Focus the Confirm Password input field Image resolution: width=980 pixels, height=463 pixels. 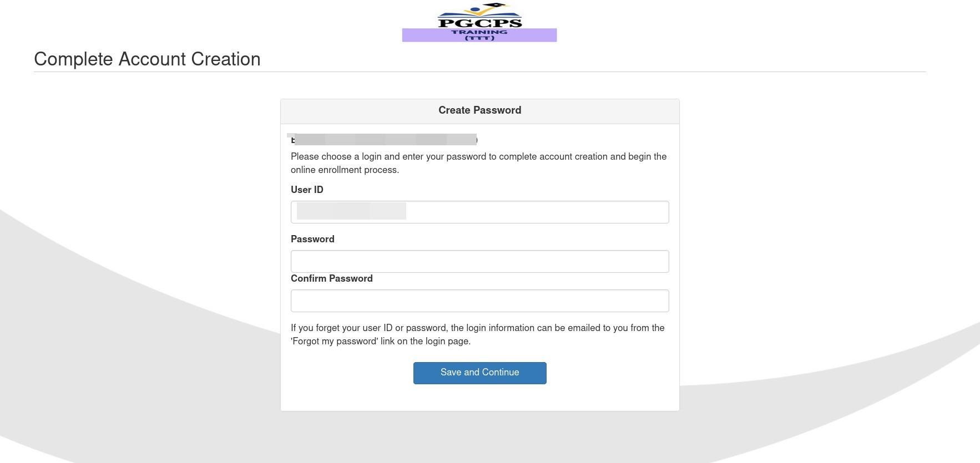pyautogui.click(x=479, y=301)
